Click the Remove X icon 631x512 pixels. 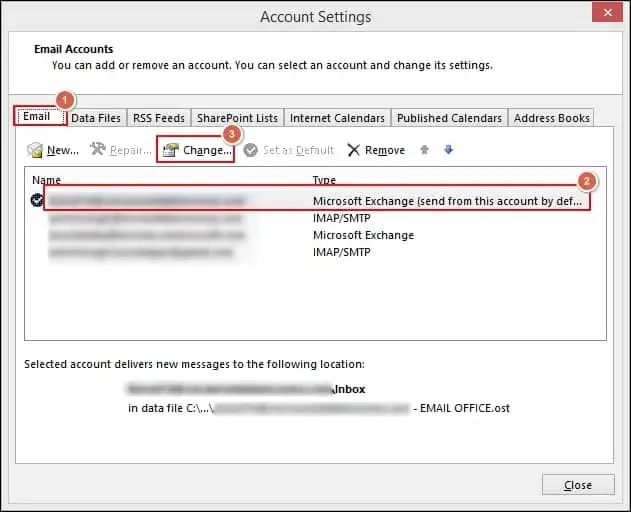pyautogui.click(x=353, y=150)
